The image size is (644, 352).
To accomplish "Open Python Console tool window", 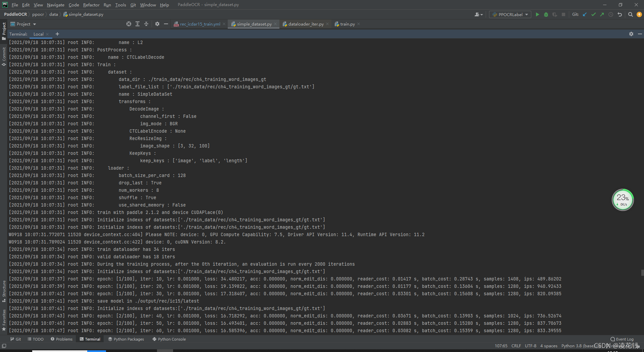I will (x=169, y=339).
